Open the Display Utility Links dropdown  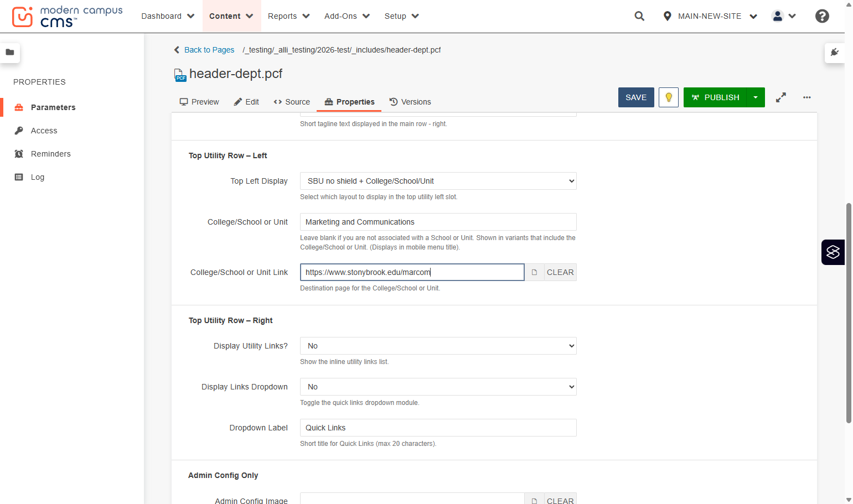coord(438,346)
